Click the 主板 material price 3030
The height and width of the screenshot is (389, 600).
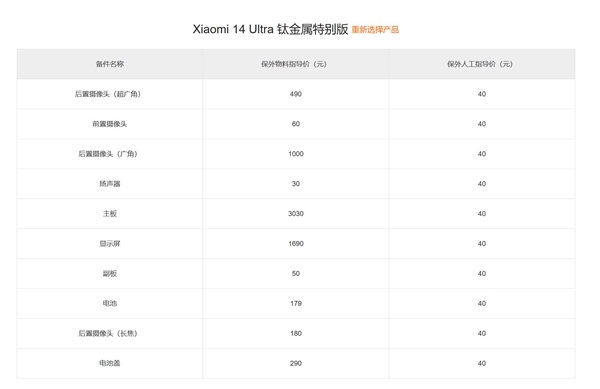pos(296,214)
